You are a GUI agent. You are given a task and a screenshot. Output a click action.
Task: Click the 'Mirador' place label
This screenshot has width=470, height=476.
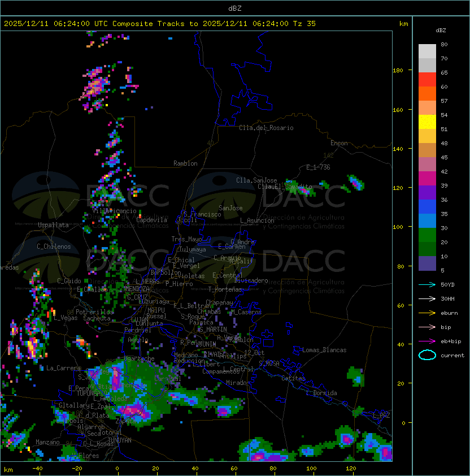[238, 383]
